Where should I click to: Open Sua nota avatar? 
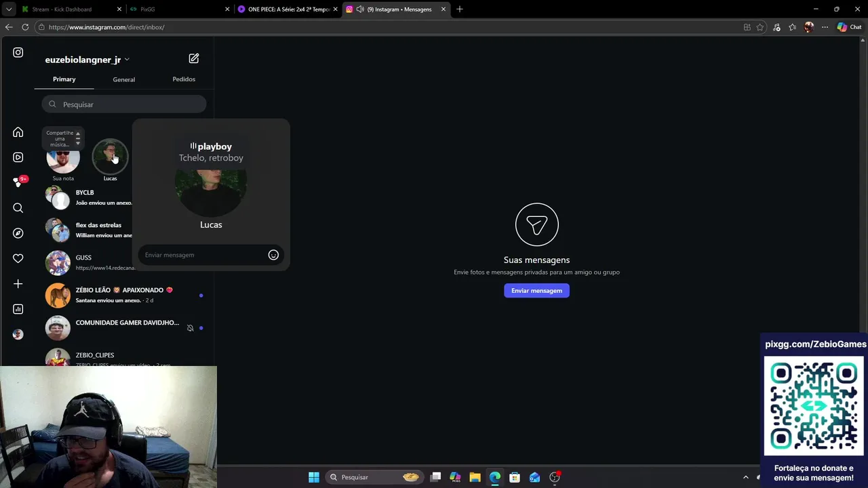[x=63, y=160]
